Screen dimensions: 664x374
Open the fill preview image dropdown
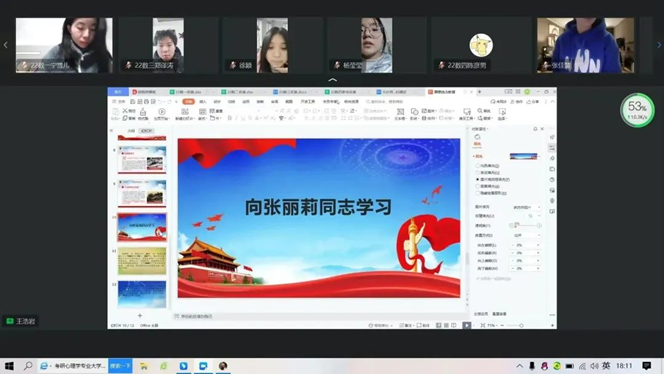525,156
